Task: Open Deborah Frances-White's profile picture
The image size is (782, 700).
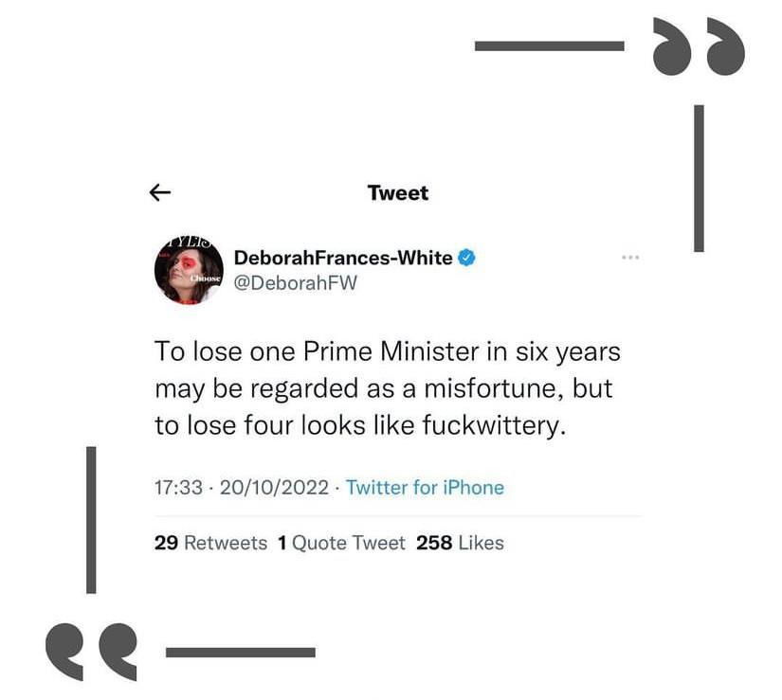Action: 189,270
